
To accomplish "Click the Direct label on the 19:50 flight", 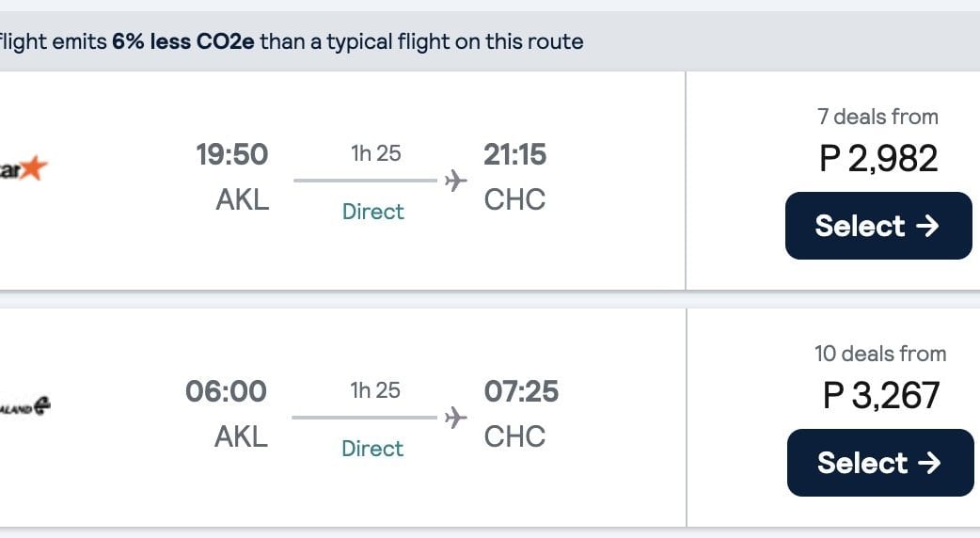I will point(373,212).
